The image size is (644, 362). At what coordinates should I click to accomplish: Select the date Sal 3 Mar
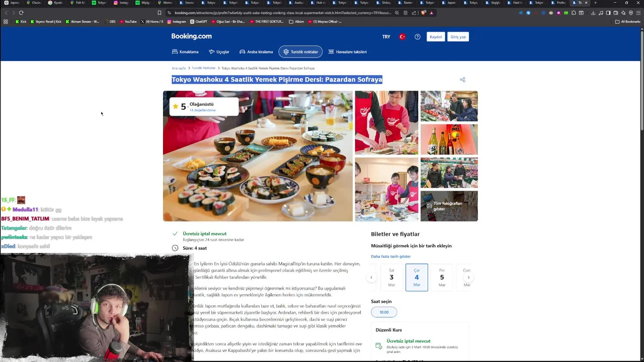click(391, 278)
